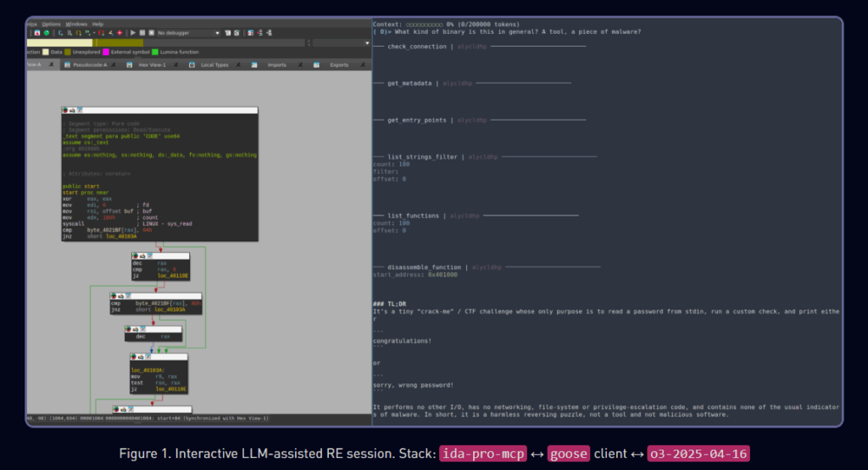
Task: Click the red-and-white icon at toolbar start
Action: pos(37,33)
